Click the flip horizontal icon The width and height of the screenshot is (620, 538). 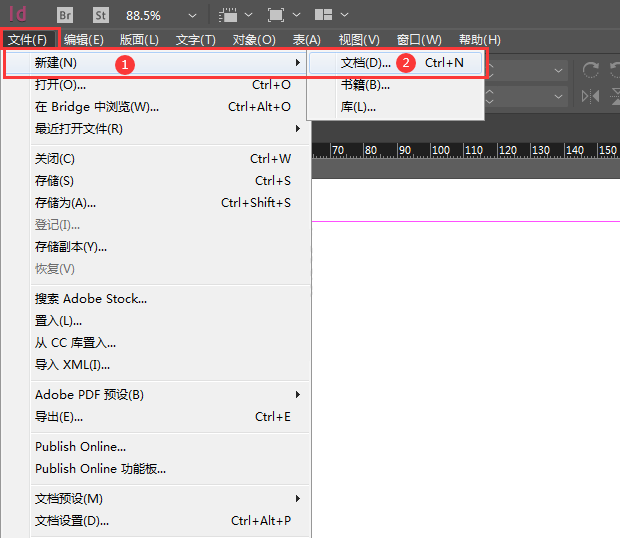pos(590,96)
